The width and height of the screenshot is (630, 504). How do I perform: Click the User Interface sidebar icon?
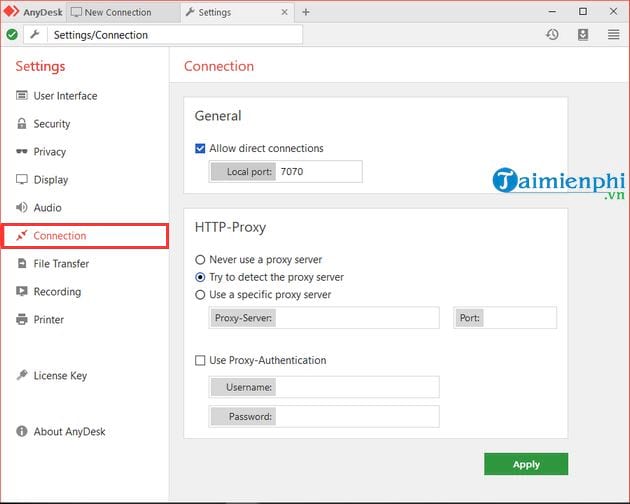[22, 96]
